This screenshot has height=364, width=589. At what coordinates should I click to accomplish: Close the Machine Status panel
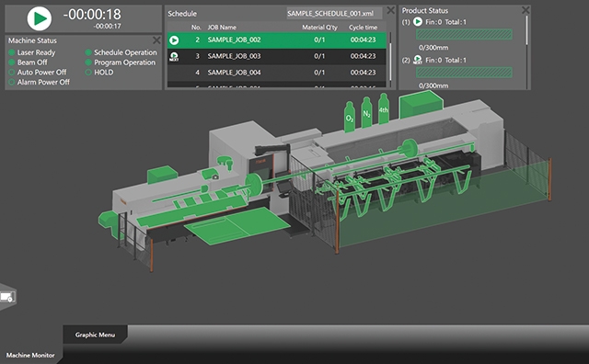156,40
